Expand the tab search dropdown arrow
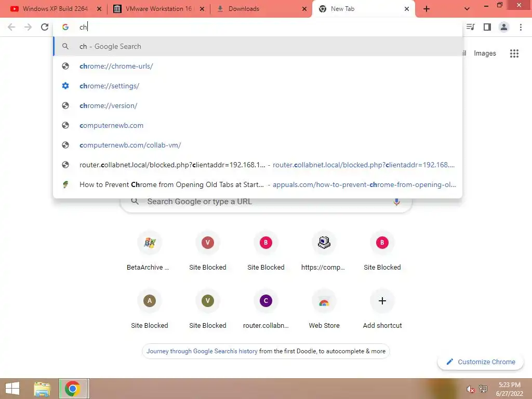 point(467,9)
